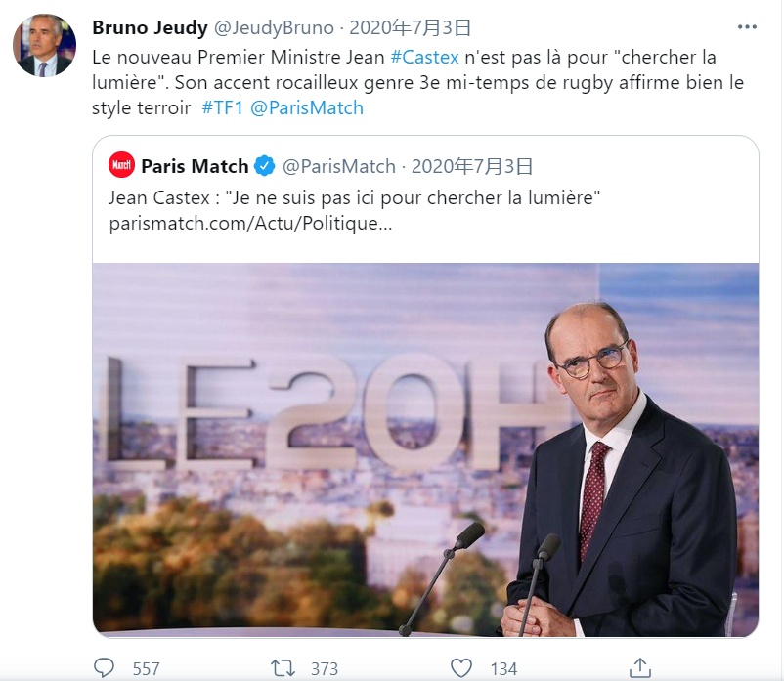Click the main tweet's date timestamp
The image size is (784, 681).
411,26
